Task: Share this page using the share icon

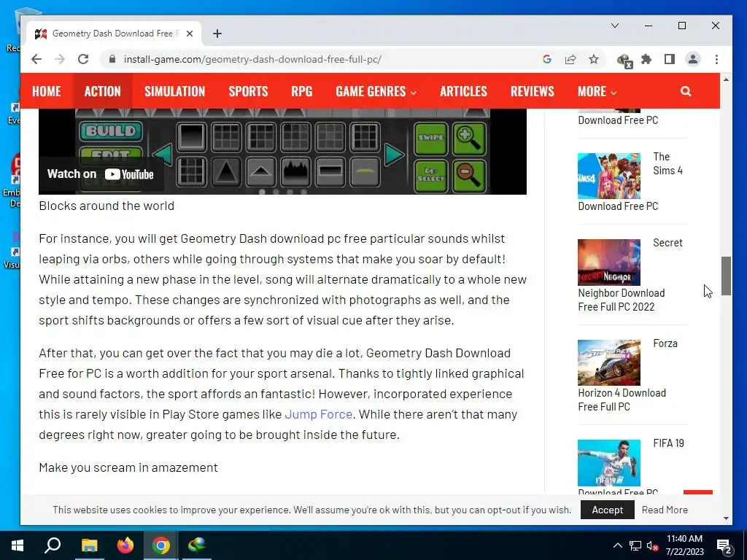Action: (570, 59)
